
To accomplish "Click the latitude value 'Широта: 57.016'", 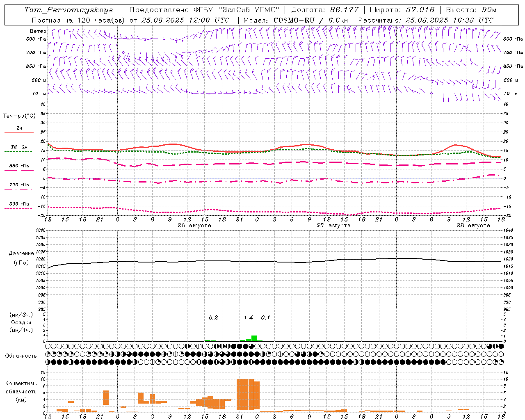I will (402, 10).
